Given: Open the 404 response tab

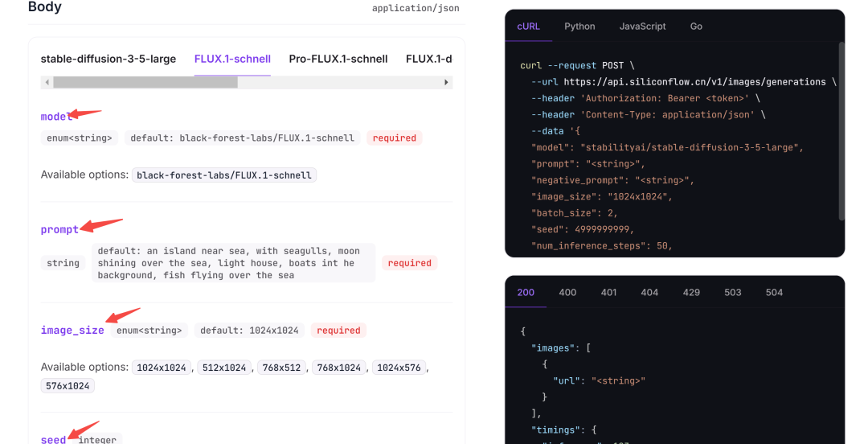Looking at the screenshot, I should coord(649,292).
